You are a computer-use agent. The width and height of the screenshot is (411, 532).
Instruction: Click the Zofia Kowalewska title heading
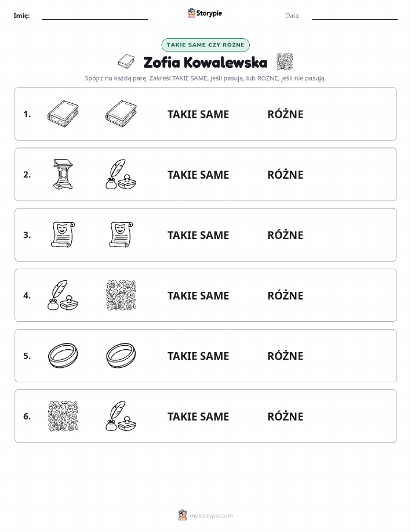[205, 63]
